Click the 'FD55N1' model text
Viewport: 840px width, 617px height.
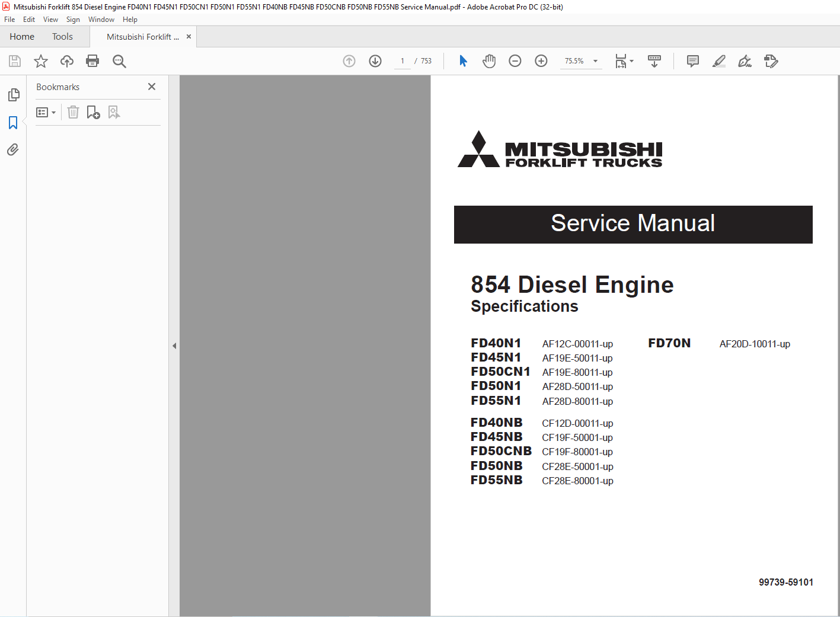click(x=496, y=401)
